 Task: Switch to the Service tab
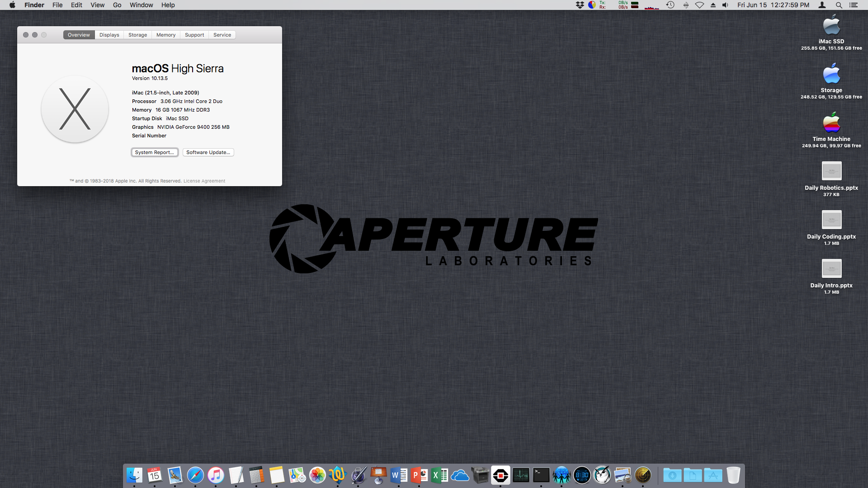point(222,35)
